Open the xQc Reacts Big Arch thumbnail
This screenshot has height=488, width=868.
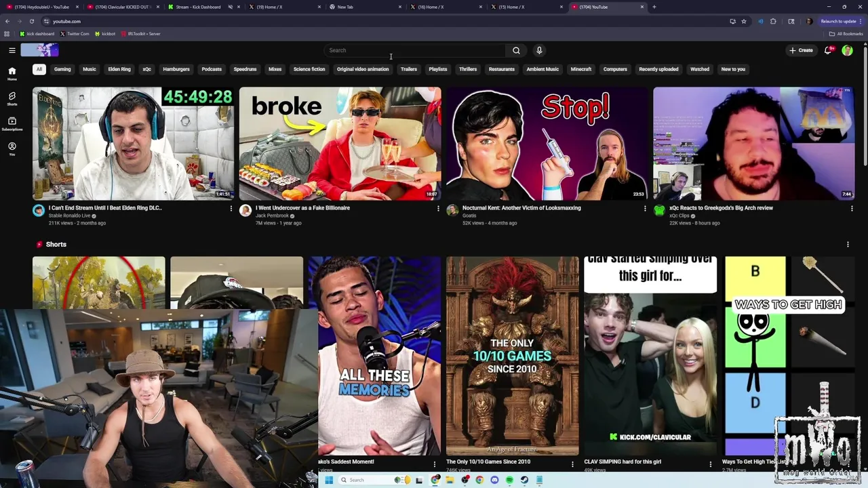click(753, 144)
